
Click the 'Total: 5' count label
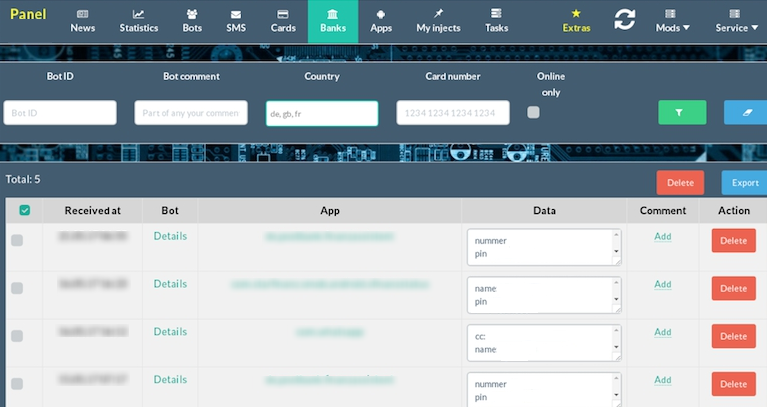point(23,179)
